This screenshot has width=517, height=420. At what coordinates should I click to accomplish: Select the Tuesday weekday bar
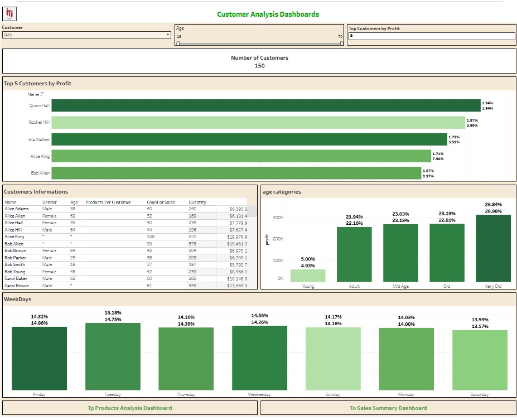(x=113, y=356)
